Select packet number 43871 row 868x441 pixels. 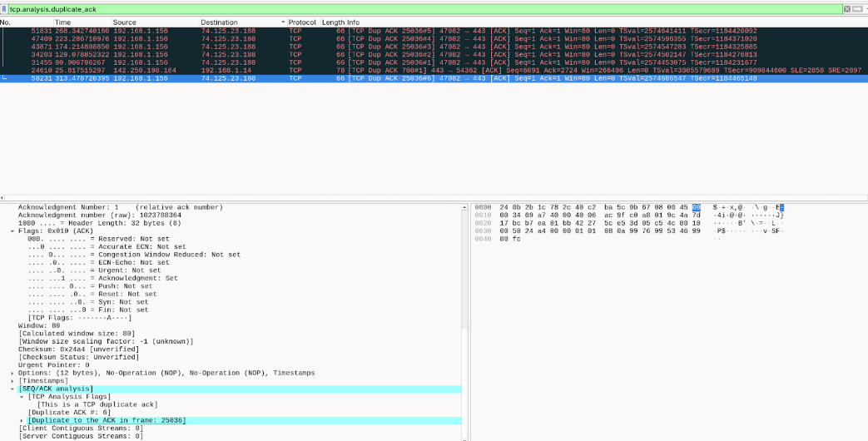pyautogui.click(x=434, y=47)
